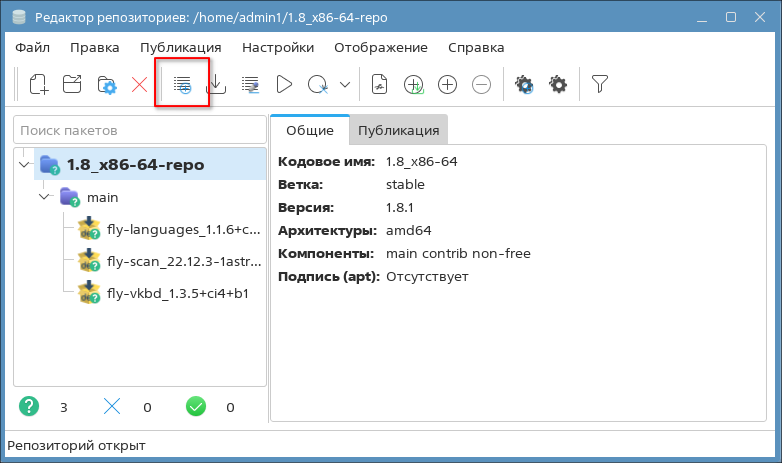Click the circled minus remove icon
Viewport: 782px width, 463px height.
(481, 85)
